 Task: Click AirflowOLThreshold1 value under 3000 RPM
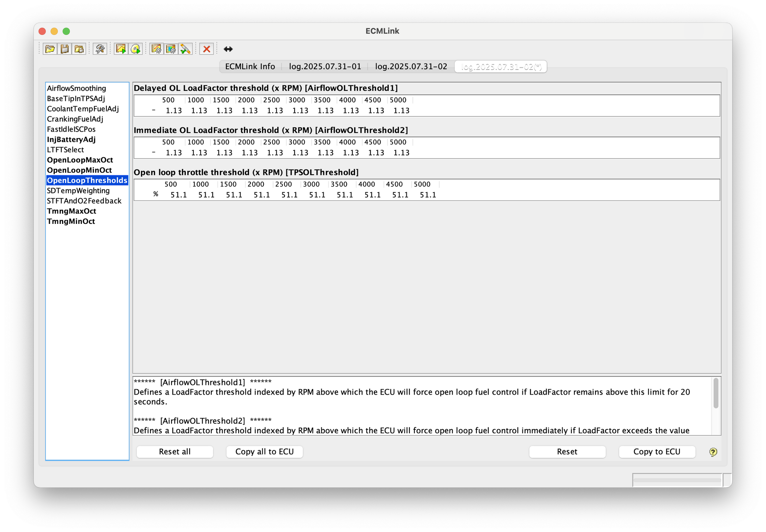300,111
